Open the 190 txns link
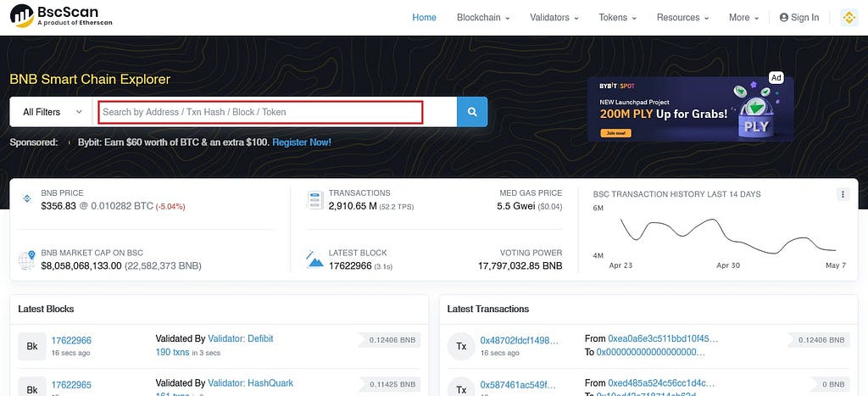This screenshot has height=396, width=868. (x=172, y=352)
